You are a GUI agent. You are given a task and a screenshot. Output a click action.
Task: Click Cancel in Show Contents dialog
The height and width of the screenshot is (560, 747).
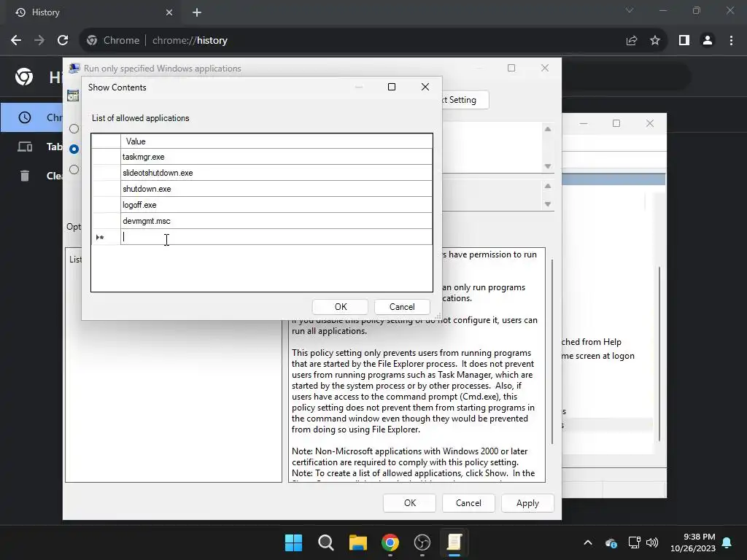click(402, 307)
